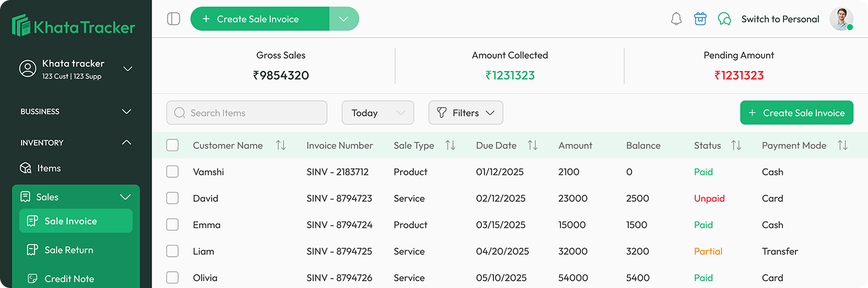Sort by Payment Mode arrows
The image size is (868, 288).
coord(843,145)
